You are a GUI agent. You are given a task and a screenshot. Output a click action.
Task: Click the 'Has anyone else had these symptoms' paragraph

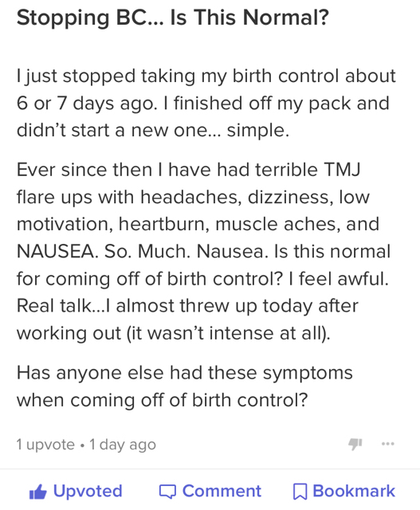pos(184,386)
